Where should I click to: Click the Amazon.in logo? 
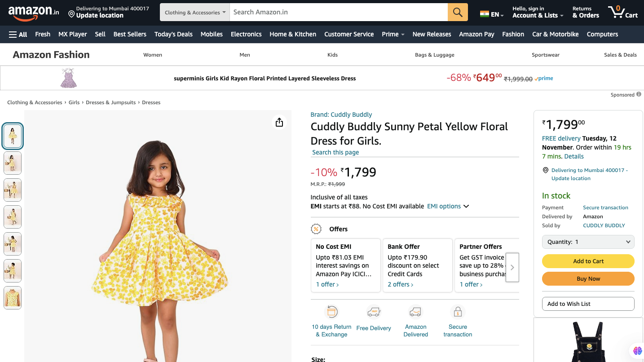point(33,13)
